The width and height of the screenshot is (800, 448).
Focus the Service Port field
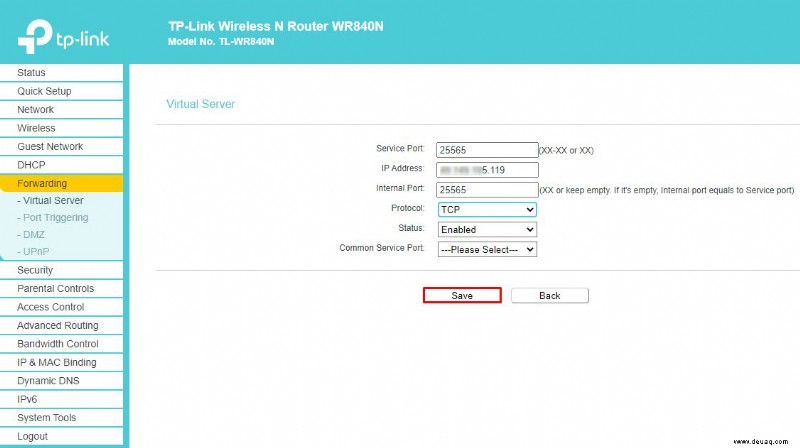pos(487,150)
